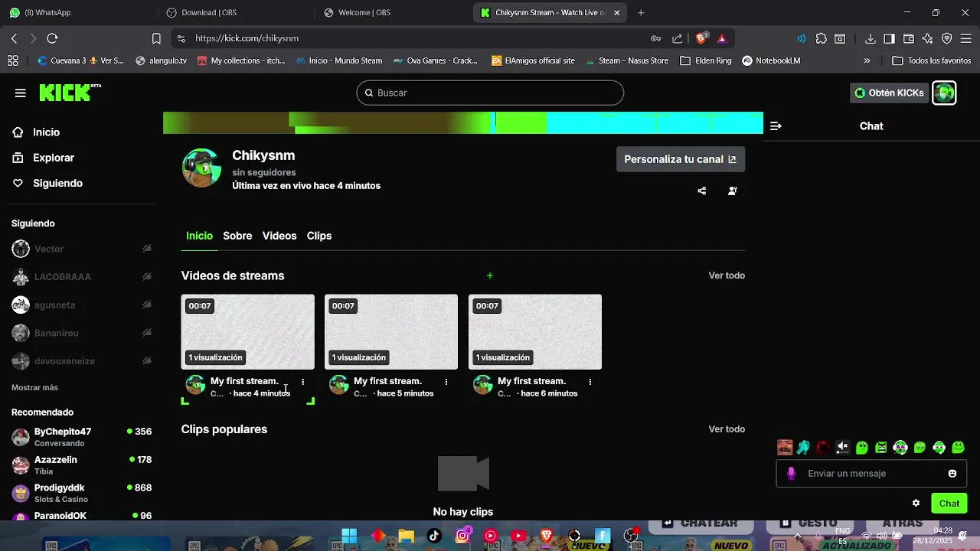Click Personaliza tu canal button

pos(681,159)
